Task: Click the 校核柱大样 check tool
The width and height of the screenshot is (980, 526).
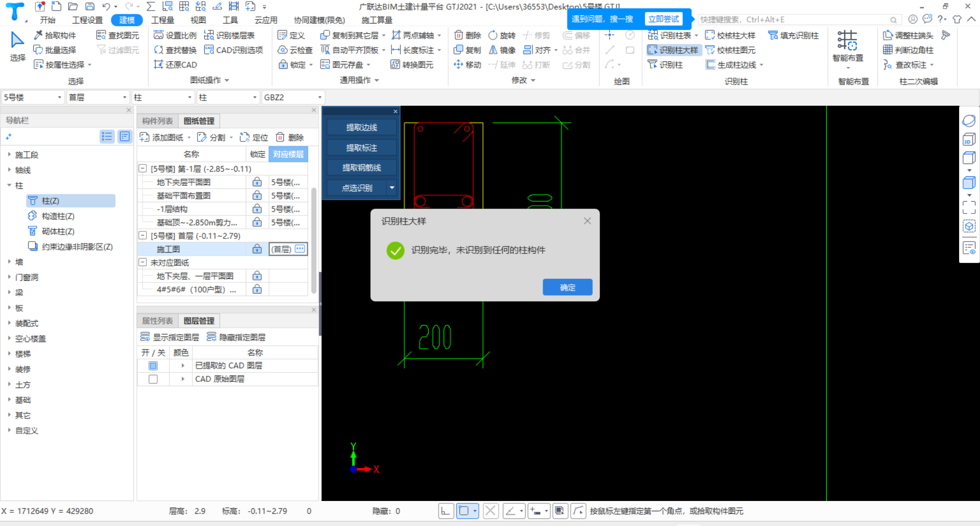Action: point(730,35)
